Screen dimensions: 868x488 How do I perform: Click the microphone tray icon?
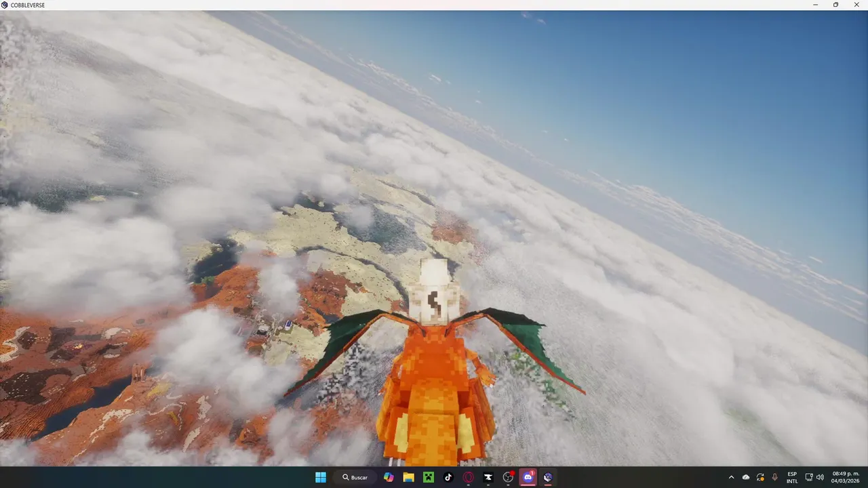click(774, 477)
